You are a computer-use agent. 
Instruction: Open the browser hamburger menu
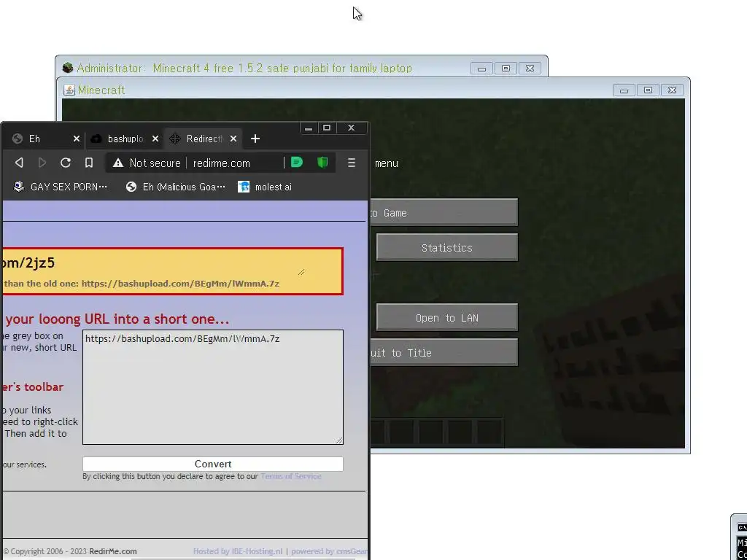(x=352, y=163)
